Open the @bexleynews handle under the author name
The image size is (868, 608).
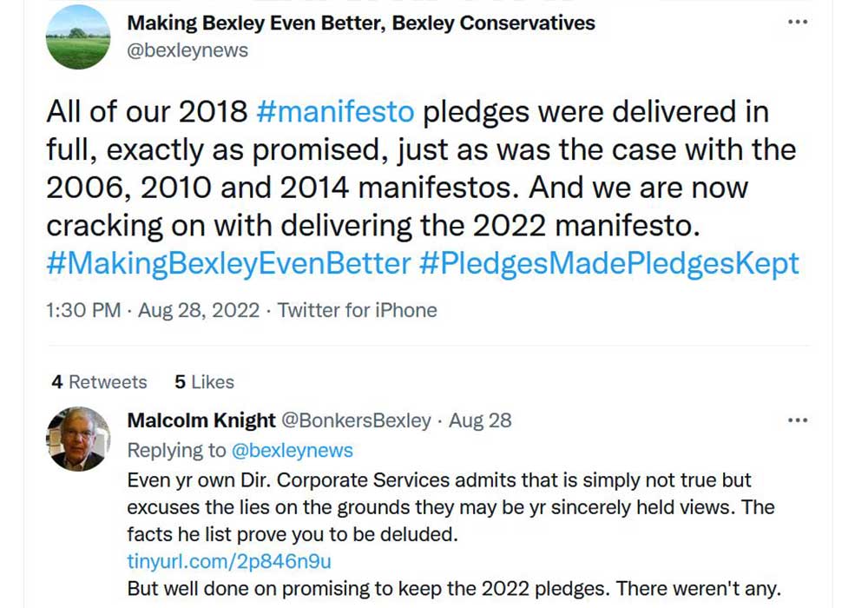point(187,50)
